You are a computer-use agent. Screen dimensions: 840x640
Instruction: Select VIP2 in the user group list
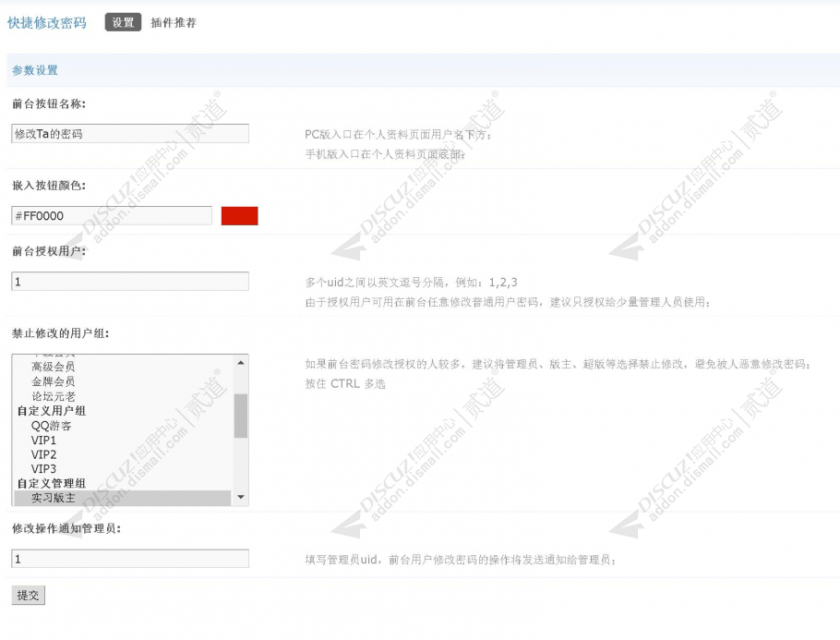[x=43, y=454]
